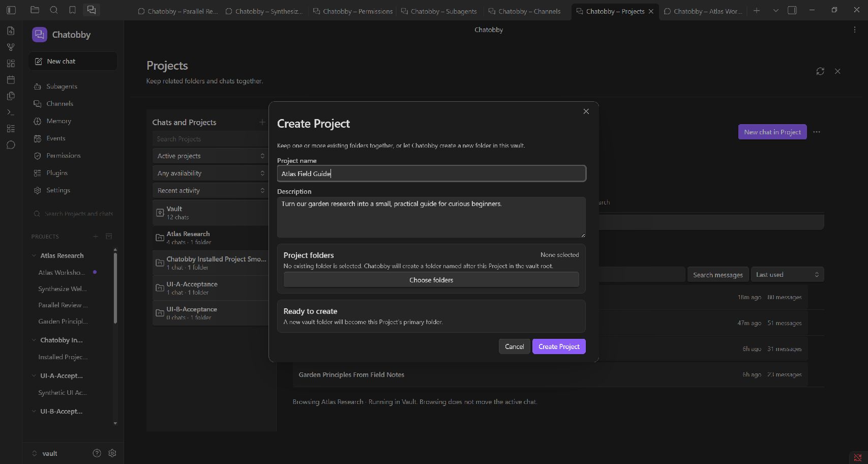Refresh the Projects view

[x=820, y=71]
